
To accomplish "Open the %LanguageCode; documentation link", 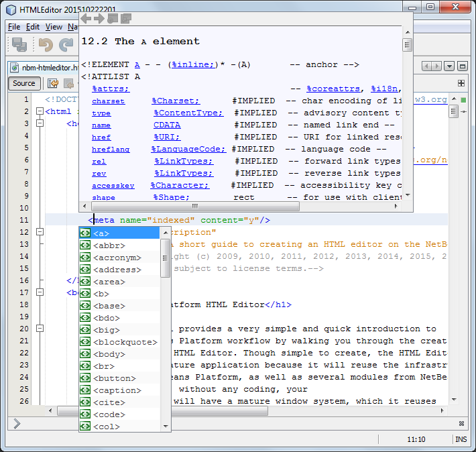I will pos(188,150).
